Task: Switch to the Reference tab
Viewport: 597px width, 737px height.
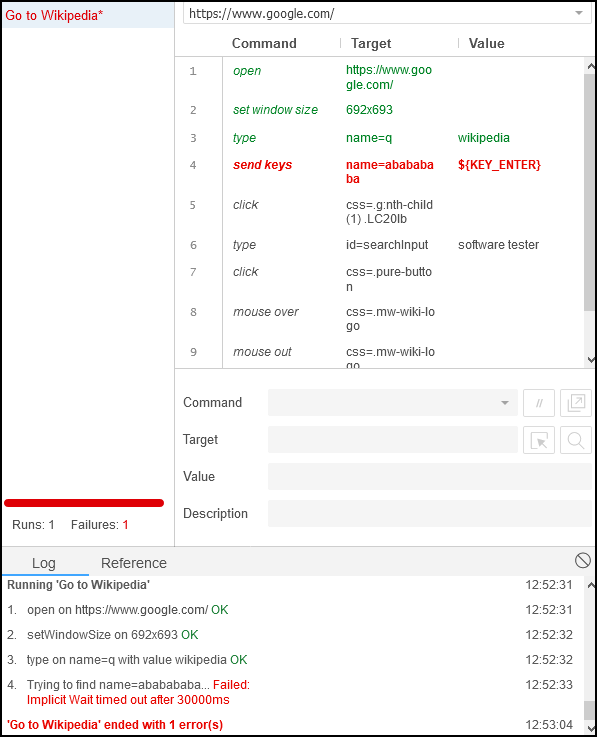Action: click(134, 563)
